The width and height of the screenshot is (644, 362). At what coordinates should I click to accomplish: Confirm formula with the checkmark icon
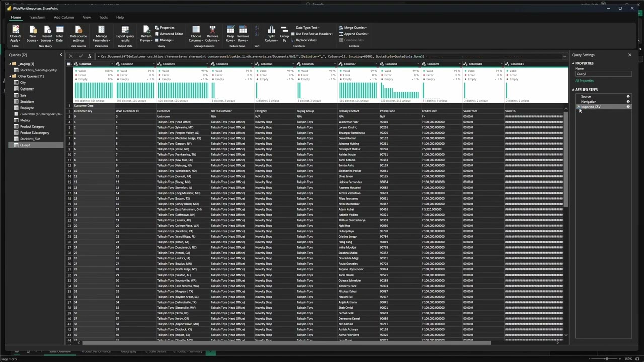pyautogui.click(x=80, y=56)
